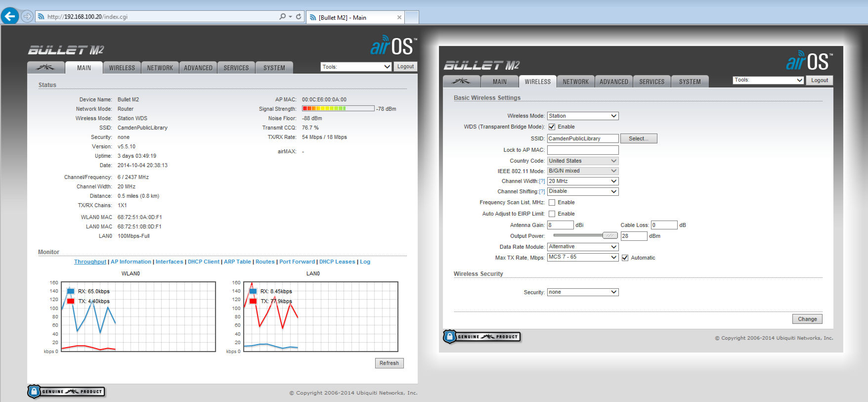This screenshot has width=868, height=402.
Task: Open the Tools dropdown in right window
Action: coord(768,80)
